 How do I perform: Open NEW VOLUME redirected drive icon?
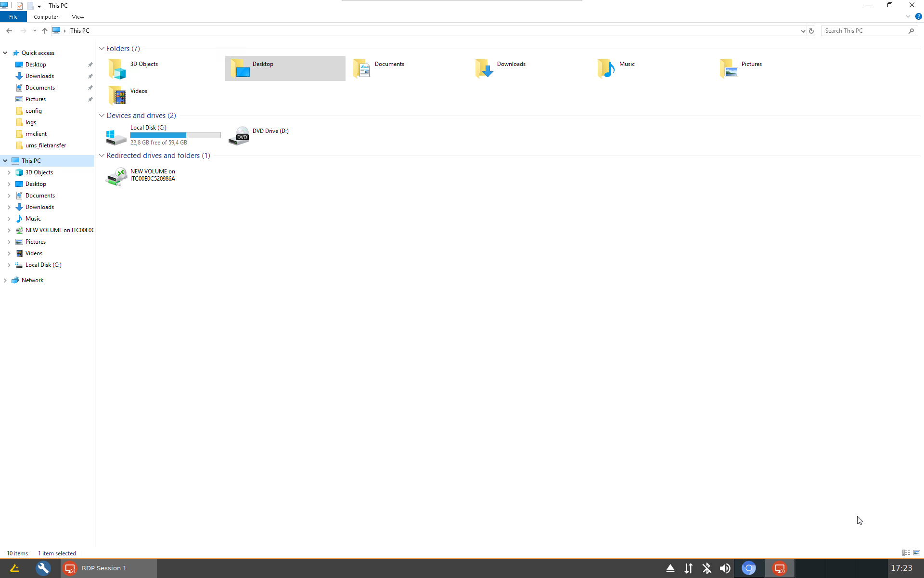click(x=116, y=176)
